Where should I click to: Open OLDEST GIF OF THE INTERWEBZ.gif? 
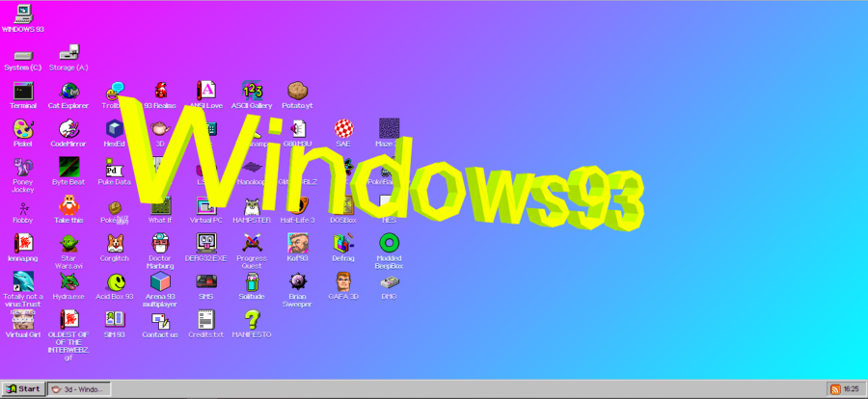tap(69, 319)
